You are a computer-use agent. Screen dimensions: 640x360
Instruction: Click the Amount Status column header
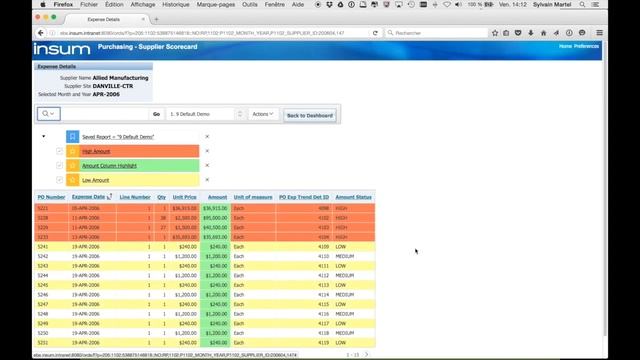[x=353, y=197]
